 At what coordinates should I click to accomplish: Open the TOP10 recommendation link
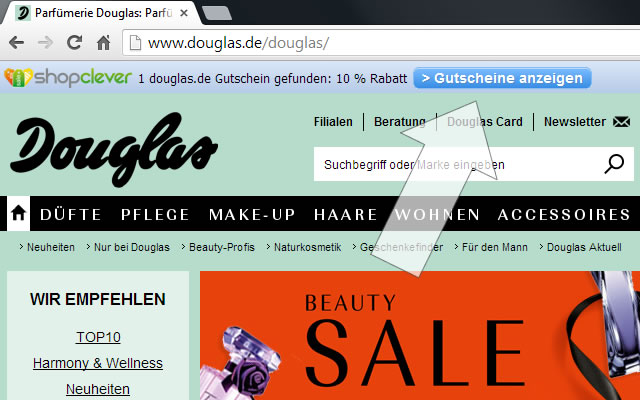98,337
